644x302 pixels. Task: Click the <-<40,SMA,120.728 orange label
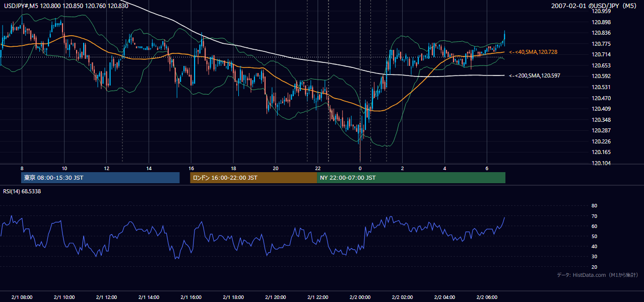pyautogui.click(x=533, y=52)
